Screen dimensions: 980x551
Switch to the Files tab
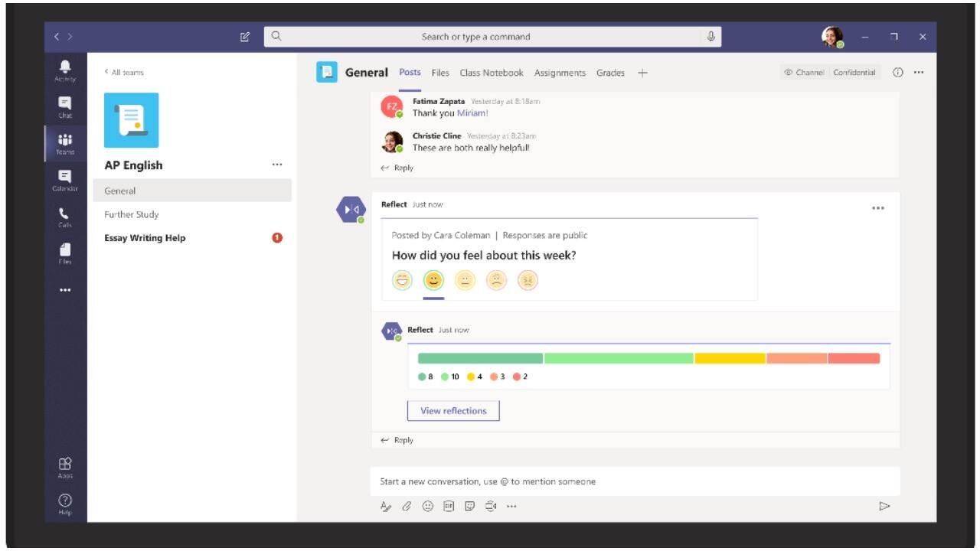coord(440,73)
